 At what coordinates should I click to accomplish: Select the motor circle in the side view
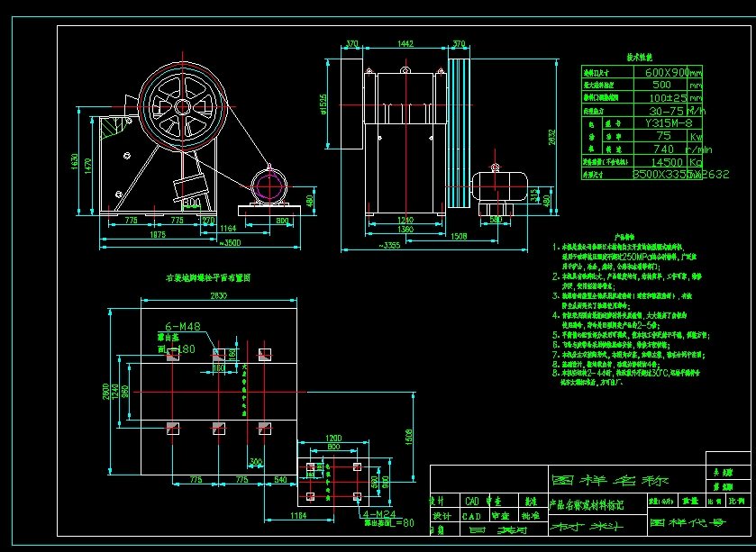pyautogui.click(x=268, y=186)
